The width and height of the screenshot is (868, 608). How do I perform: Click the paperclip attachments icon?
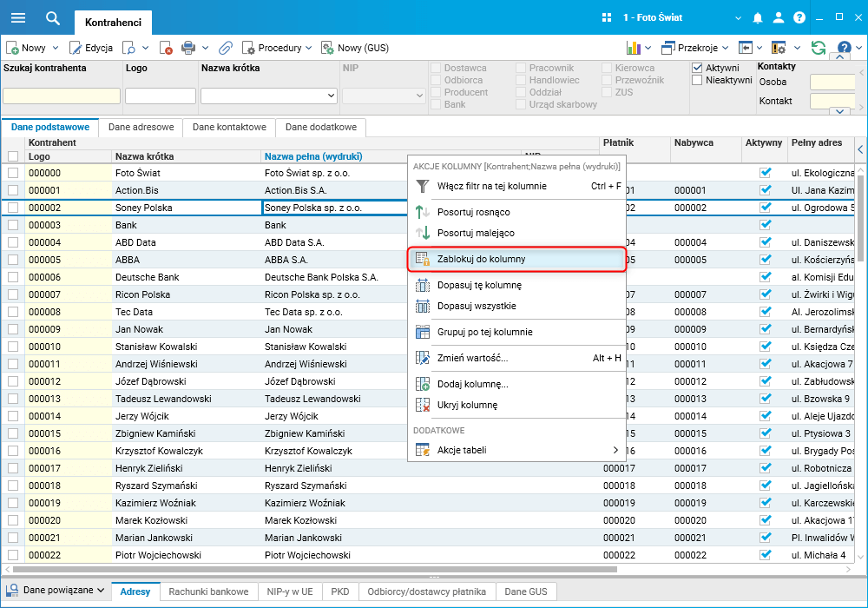[x=225, y=48]
